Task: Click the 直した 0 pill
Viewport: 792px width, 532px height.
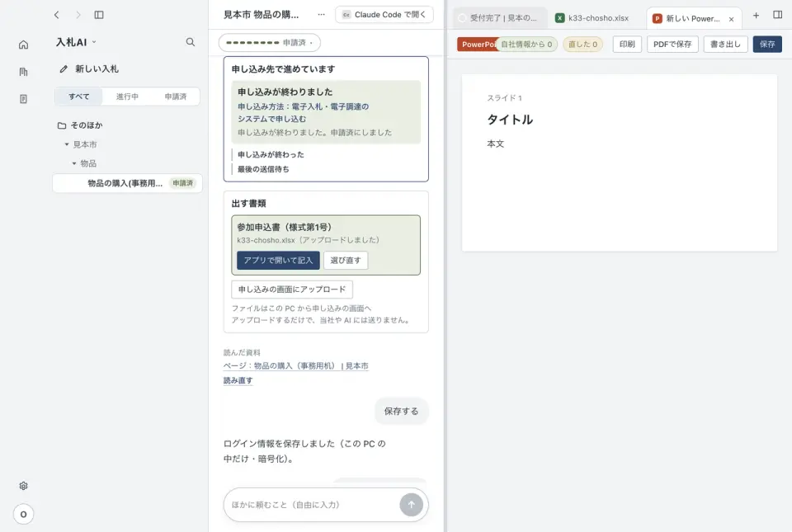Action: pyautogui.click(x=582, y=45)
